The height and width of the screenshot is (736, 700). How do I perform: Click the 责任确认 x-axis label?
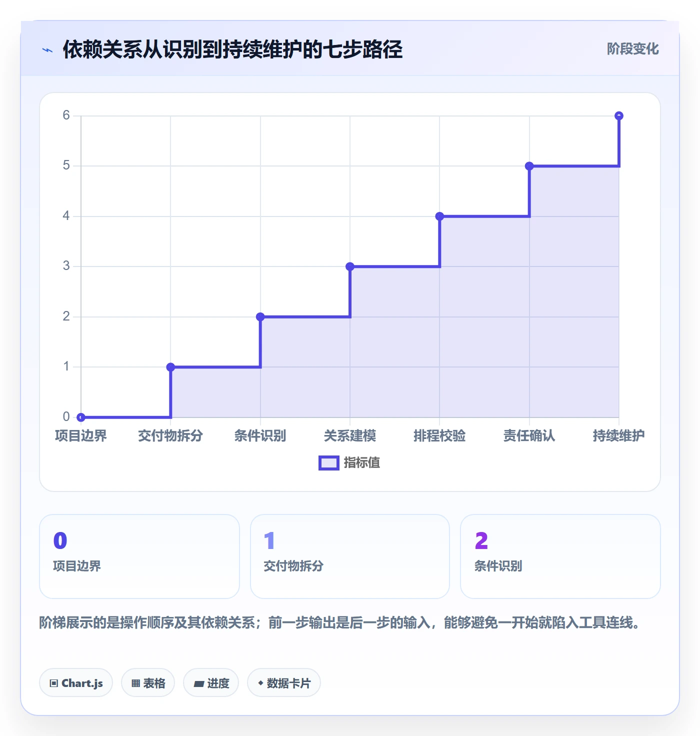529,435
